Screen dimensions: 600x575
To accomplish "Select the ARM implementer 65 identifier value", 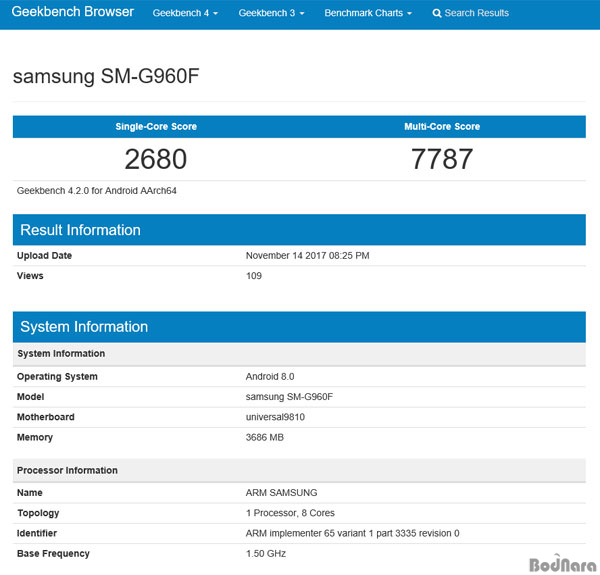I will click(352, 533).
